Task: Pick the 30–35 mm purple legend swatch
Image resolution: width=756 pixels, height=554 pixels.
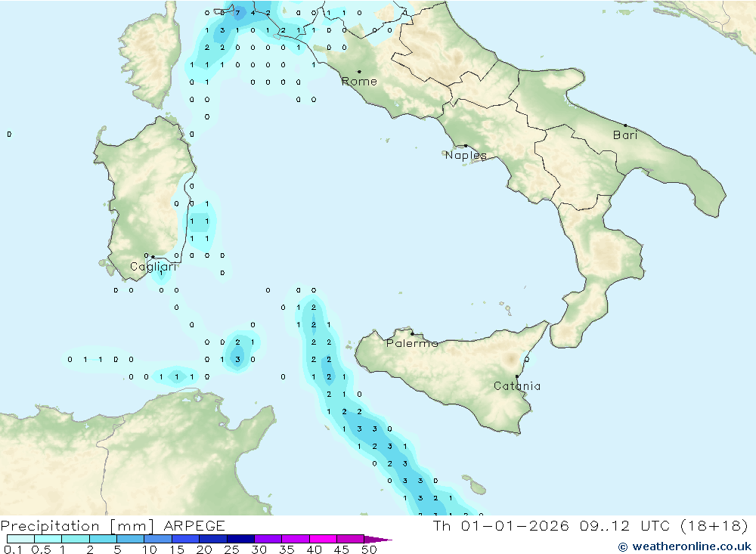Action: pos(268,539)
